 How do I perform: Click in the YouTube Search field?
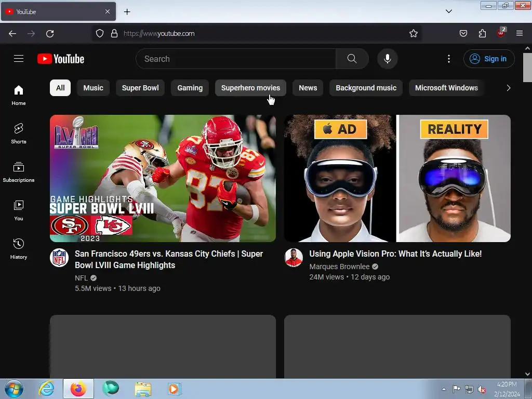tap(236, 59)
